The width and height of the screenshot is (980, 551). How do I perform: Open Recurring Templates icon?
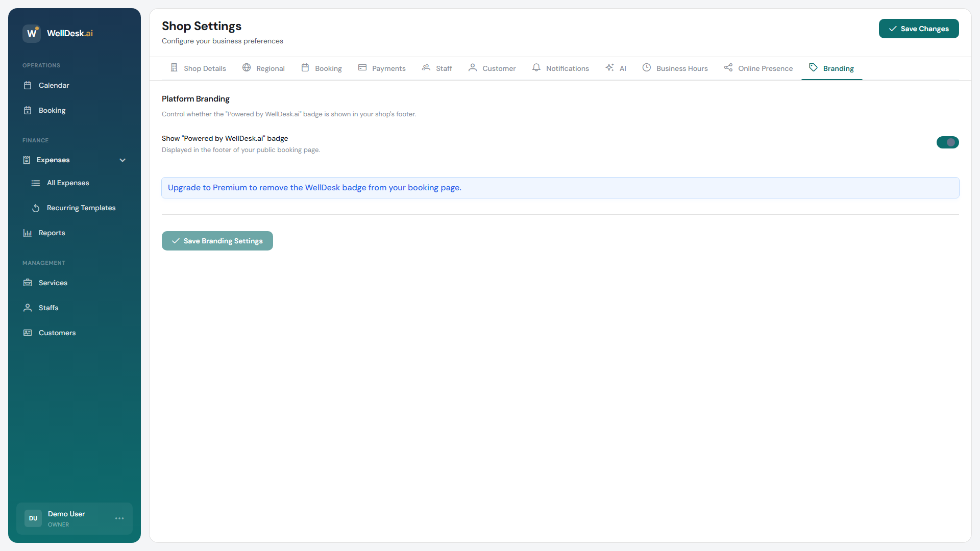[x=36, y=208]
